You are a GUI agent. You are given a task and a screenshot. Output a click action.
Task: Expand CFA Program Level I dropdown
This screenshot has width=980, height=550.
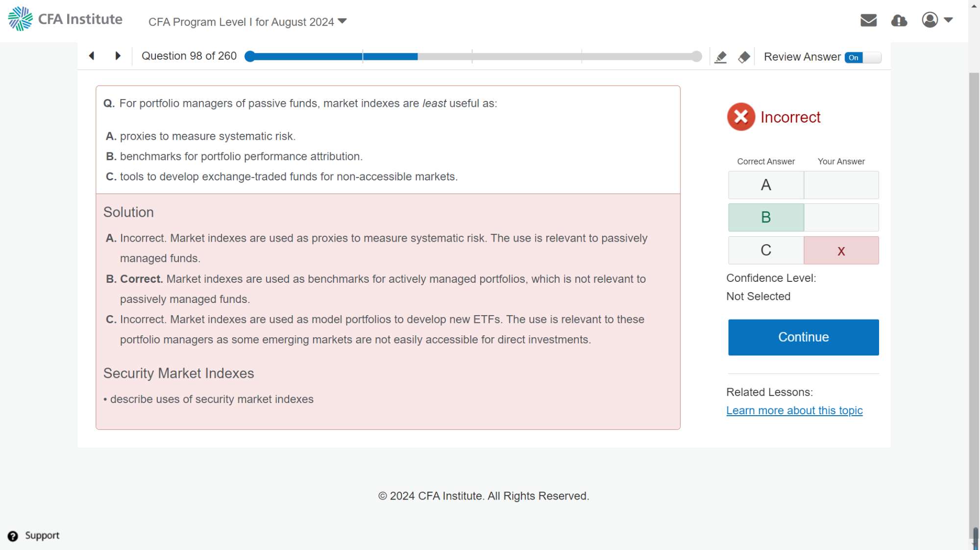pyautogui.click(x=247, y=22)
